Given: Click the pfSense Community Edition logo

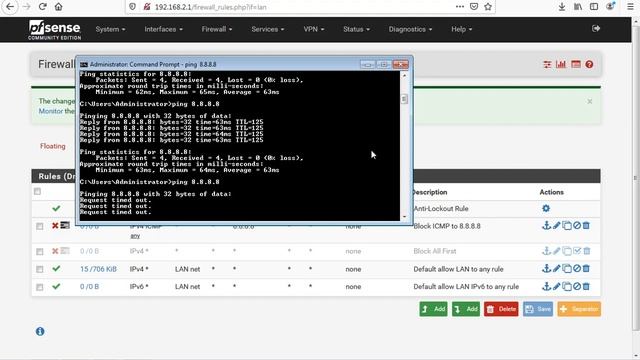Looking at the screenshot, I should click(x=55, y=30).
